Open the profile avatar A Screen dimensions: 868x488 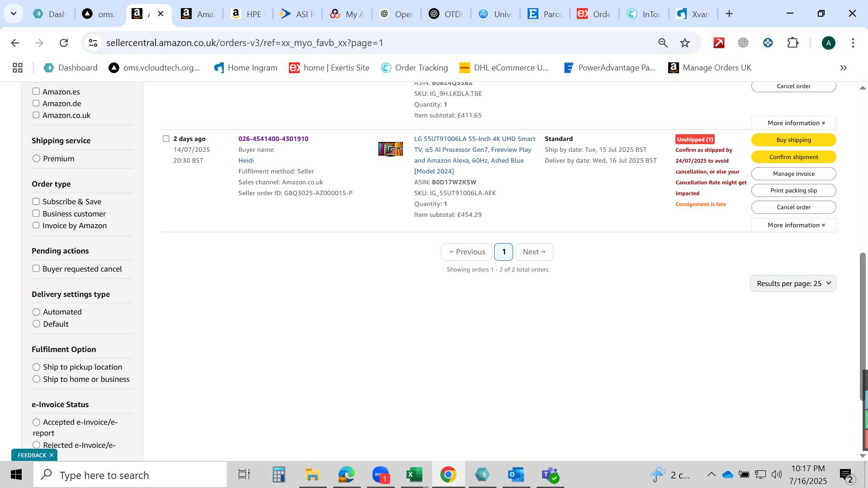coord(828,43)
